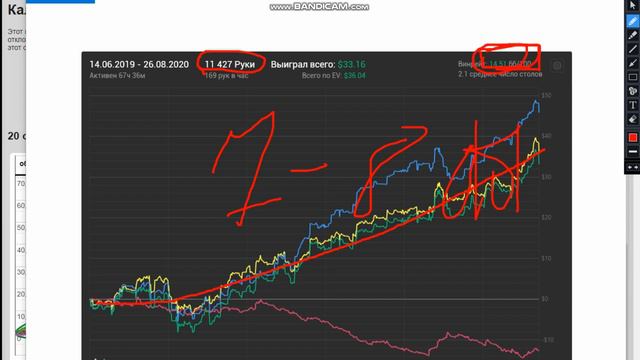This screenshot has width=640, height=360.
Task: Select the cursor pointer tool in Bandicam toolbar
Action: pyautogui.click(x=633, y=5)
